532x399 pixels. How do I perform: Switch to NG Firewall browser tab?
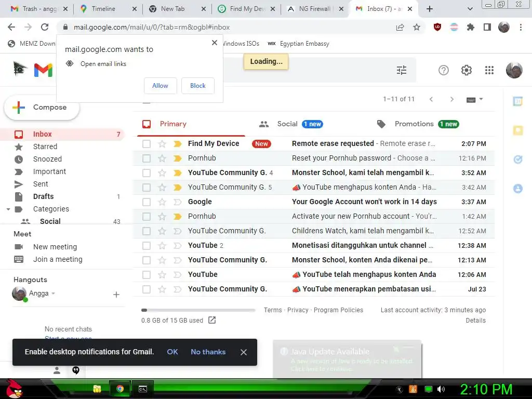tap(314, 9)
